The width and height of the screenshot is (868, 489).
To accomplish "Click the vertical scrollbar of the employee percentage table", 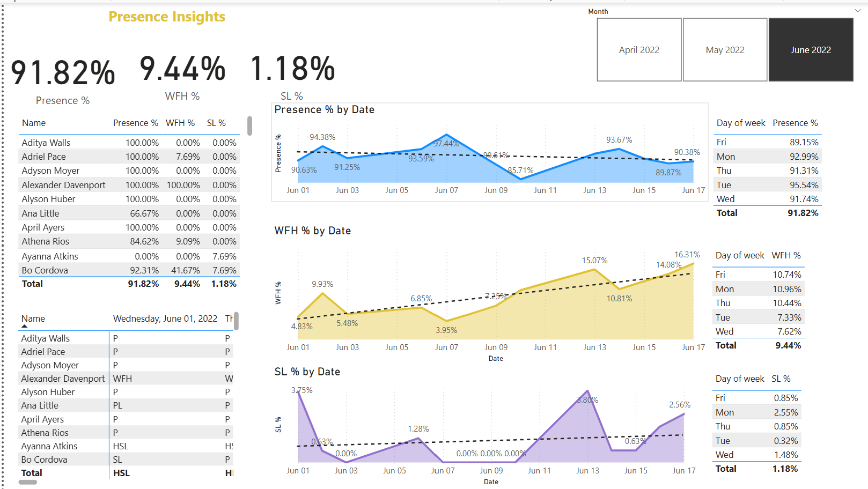I will click(x=249, y=126).
